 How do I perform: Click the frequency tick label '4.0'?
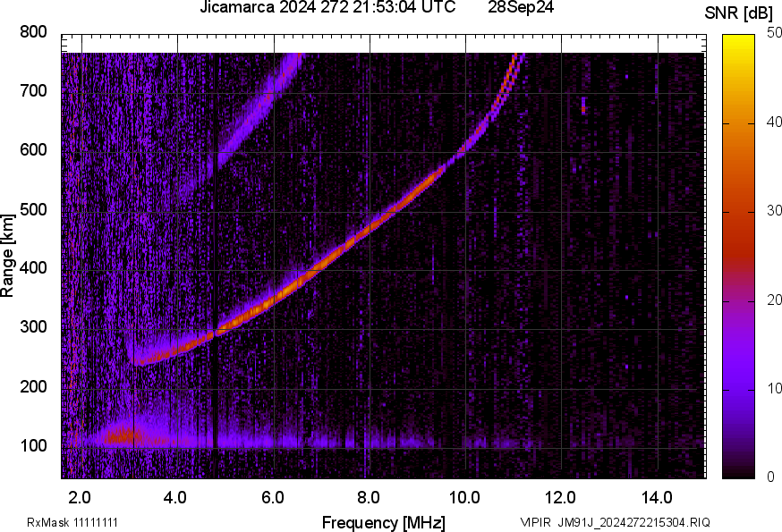pos(175,497)
